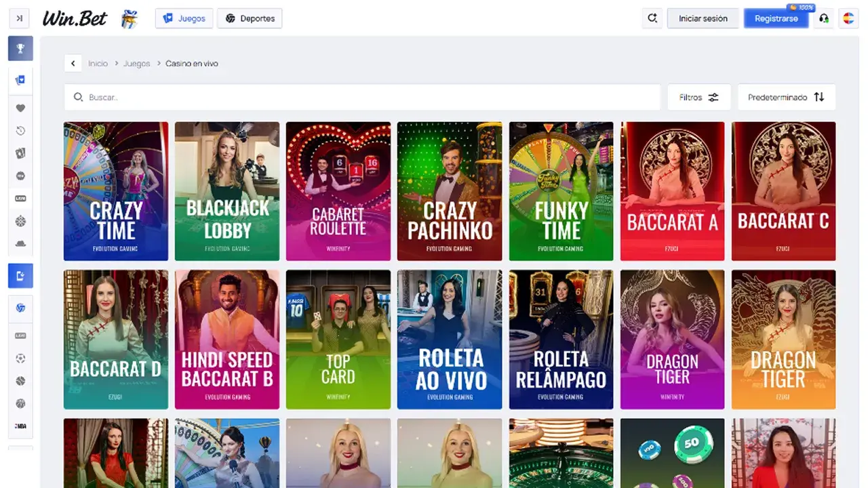Screen dimensions: 868x488
Task: Expand the collapsed sidebar with the arrow button
Action: pyautogui.click(x=20, y=18)
